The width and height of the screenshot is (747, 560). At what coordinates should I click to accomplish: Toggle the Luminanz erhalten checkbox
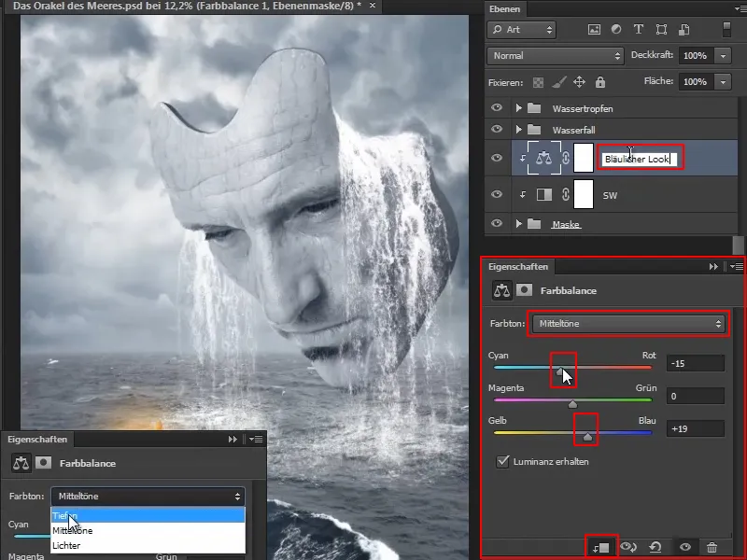coord(502,461)
